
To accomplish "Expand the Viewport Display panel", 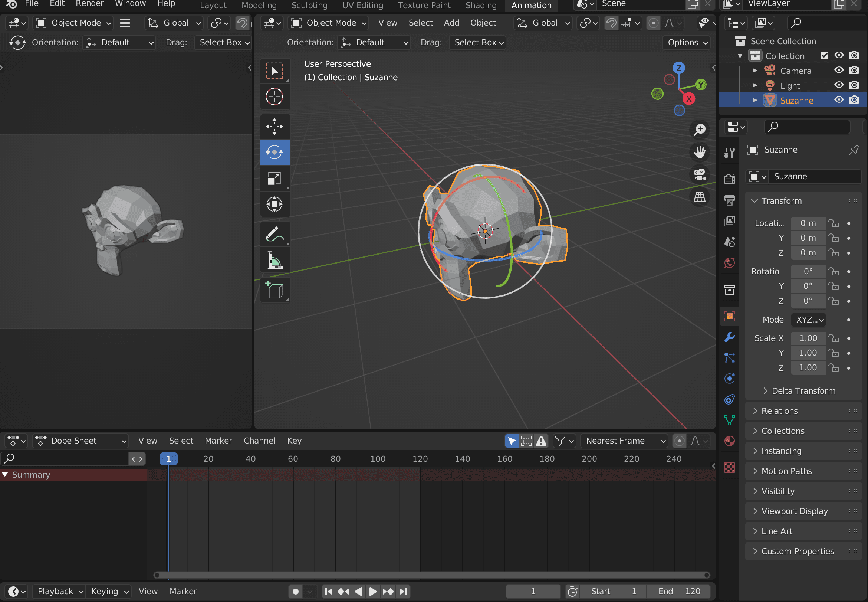I will click(803, 511).
